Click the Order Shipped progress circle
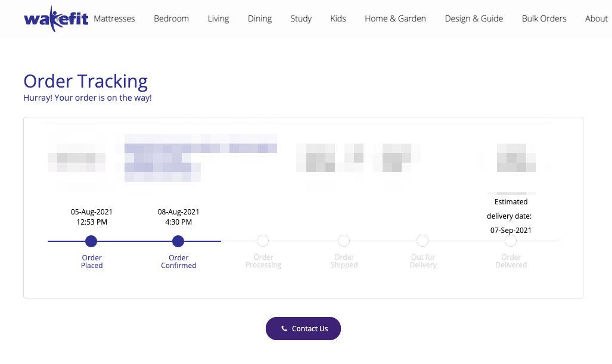The height and width of the screenshot is (364, 612). (x=344, y=241)
